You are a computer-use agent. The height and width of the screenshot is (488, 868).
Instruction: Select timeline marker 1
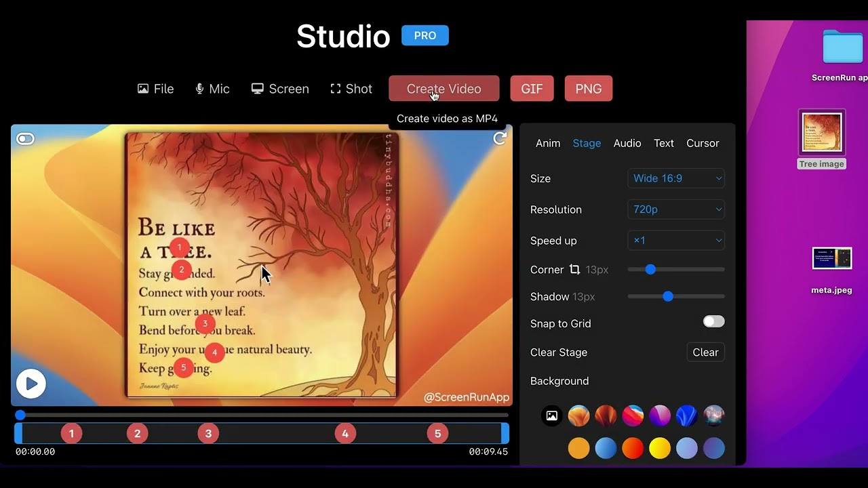pyautogui.click(x=71, y=434)
